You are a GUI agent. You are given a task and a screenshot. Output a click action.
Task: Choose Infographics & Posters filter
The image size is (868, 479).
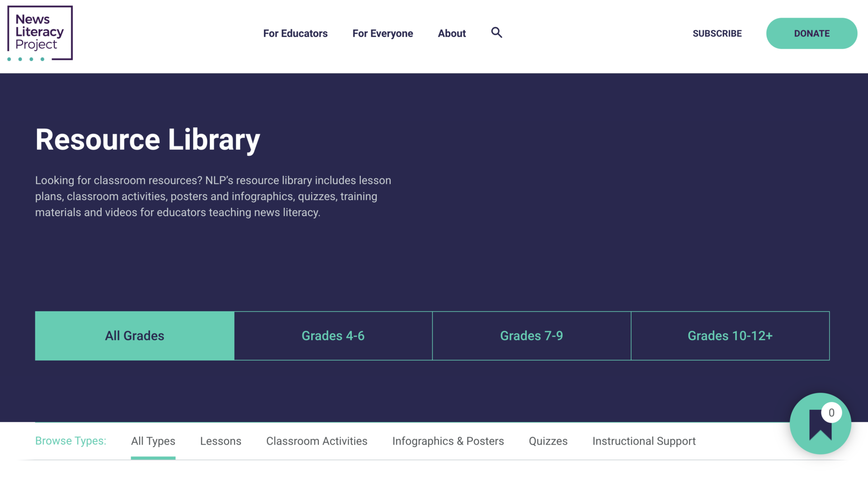448,441
